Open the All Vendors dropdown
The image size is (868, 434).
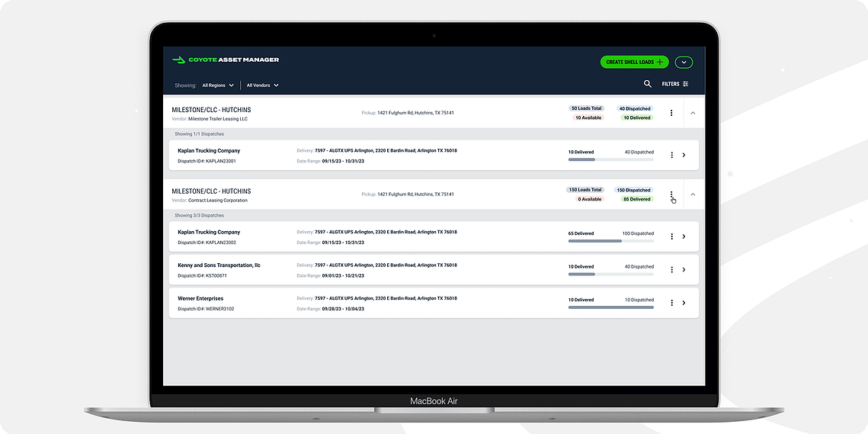pyautogui.click(x=262, y=85)
